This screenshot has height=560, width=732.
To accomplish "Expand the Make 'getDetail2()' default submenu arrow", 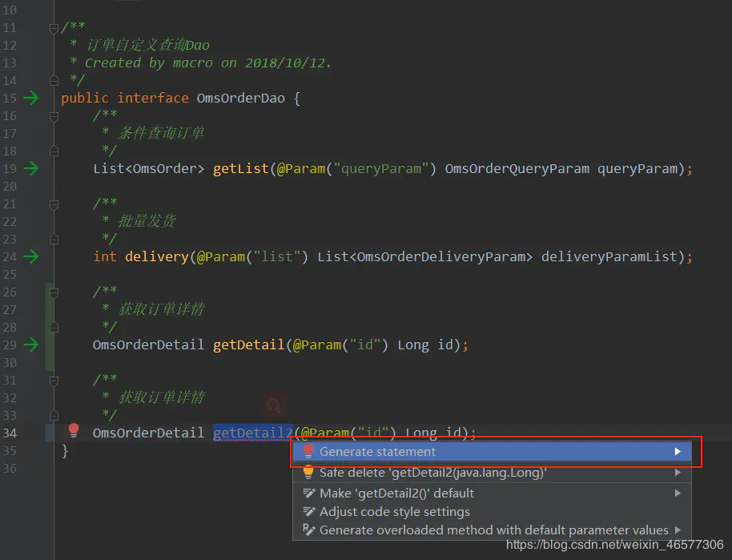I will (678, 494).
